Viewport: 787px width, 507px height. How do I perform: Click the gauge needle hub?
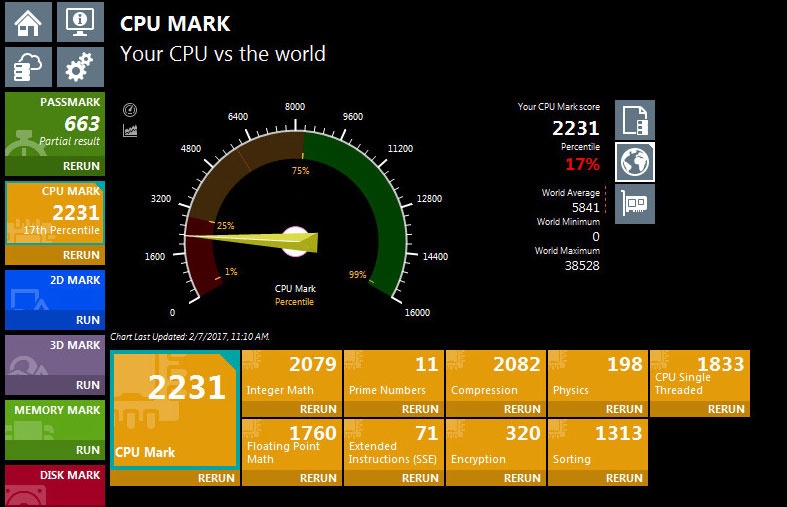point(295,241)
